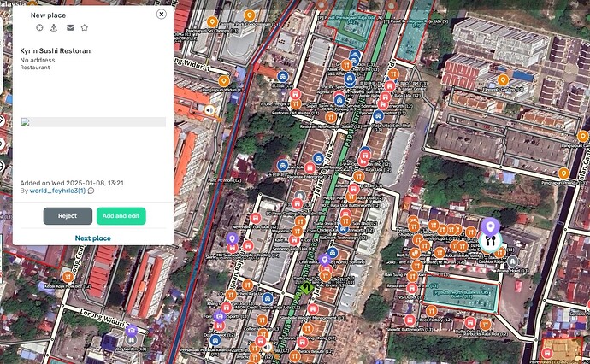Screen dimensions: 590x364
Task: Click the broken image placeholder in panel
Action: (x=26, y=122)
